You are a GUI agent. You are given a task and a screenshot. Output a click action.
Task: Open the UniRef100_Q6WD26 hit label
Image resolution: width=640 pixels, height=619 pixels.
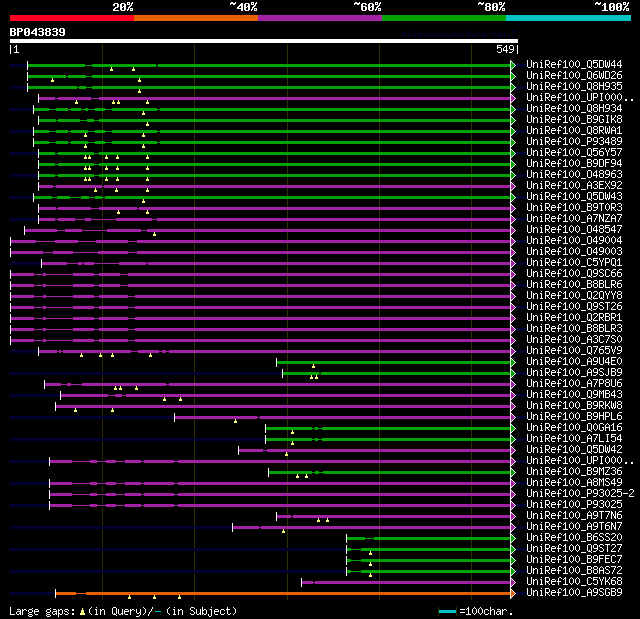point(574,75)
